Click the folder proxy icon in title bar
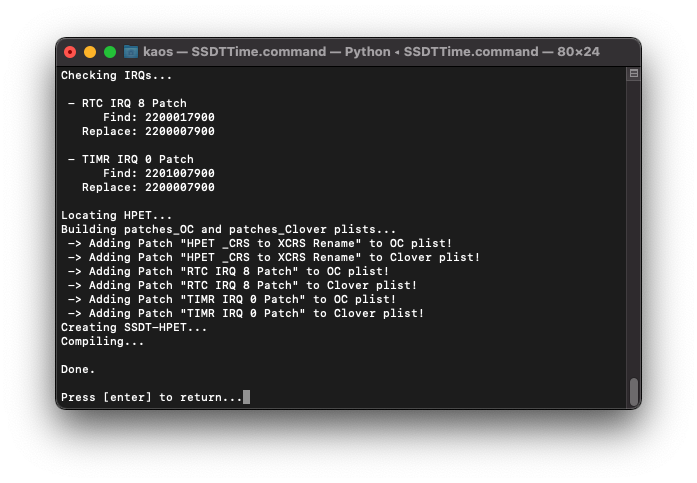 click(x=130, y=51)
